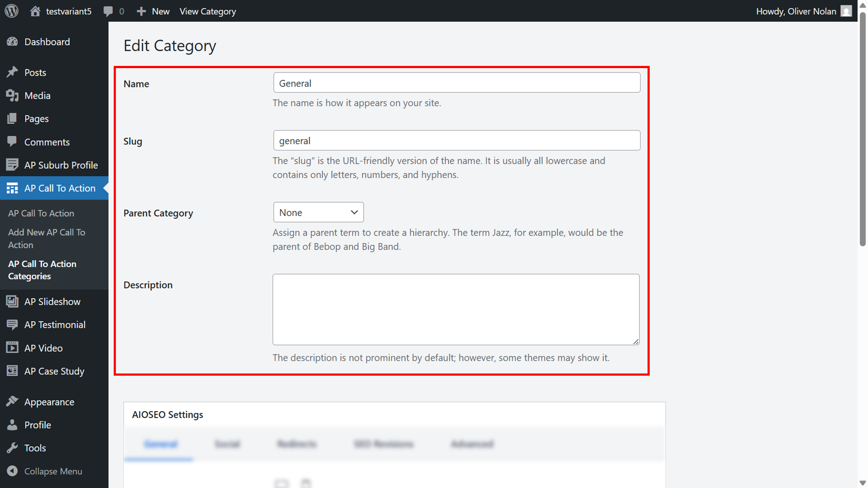Click inside the Description text area
This screenshot has width=868, height=488.
[456, 309]
